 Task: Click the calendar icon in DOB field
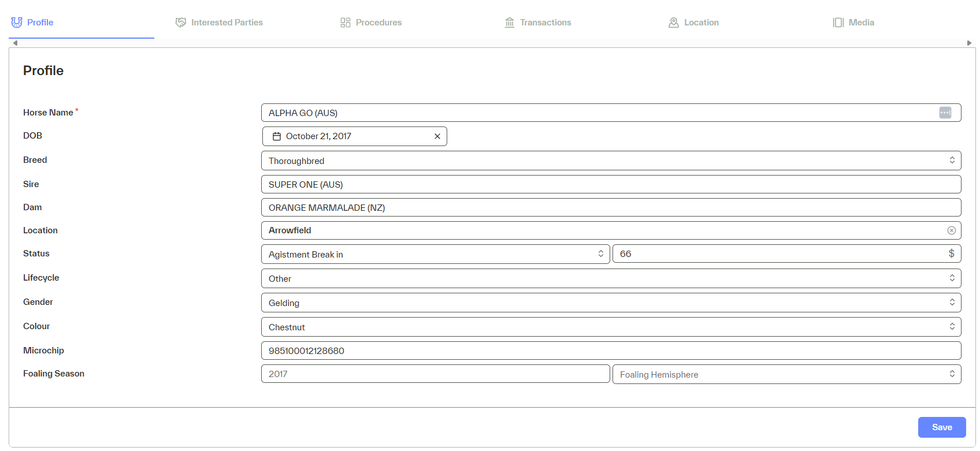coord(277,136)
